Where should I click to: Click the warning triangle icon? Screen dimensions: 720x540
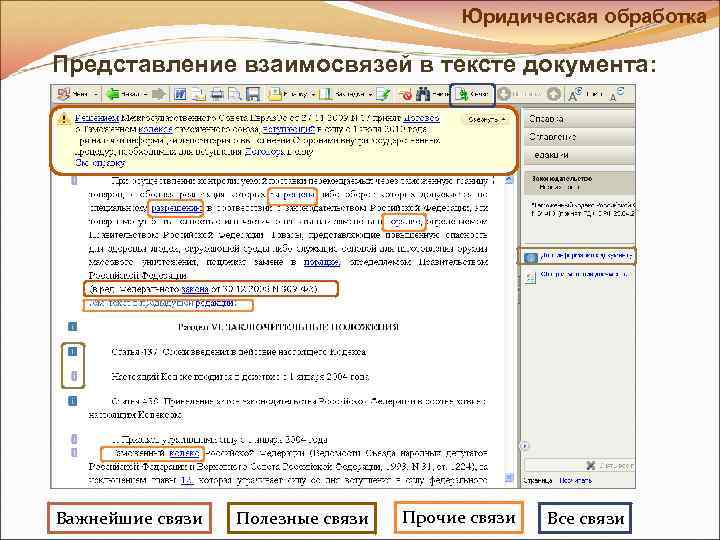64,119
